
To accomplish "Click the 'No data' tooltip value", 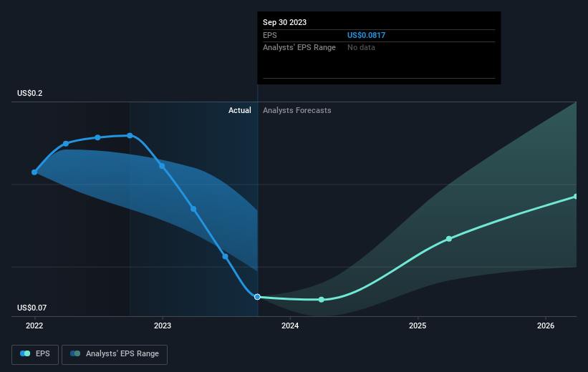I will tap(361, 48).
